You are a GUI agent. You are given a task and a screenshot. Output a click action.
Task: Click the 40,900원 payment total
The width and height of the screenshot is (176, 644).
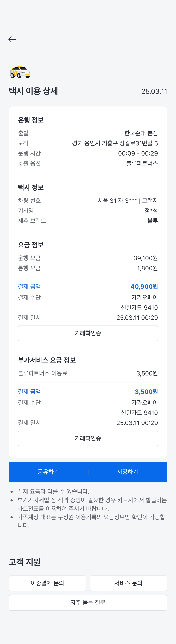144,287
